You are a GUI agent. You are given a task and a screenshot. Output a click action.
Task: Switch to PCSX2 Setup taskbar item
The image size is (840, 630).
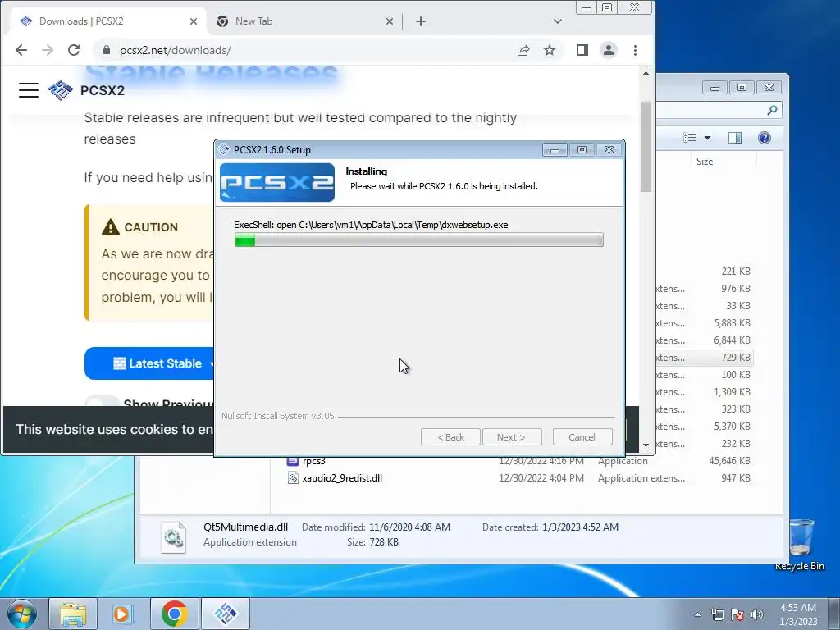click(226, 614)
